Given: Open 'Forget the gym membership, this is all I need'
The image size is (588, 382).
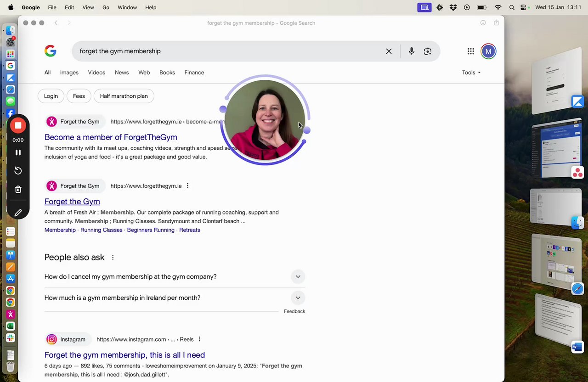Looking at the screenshot, I should (124, 355).
